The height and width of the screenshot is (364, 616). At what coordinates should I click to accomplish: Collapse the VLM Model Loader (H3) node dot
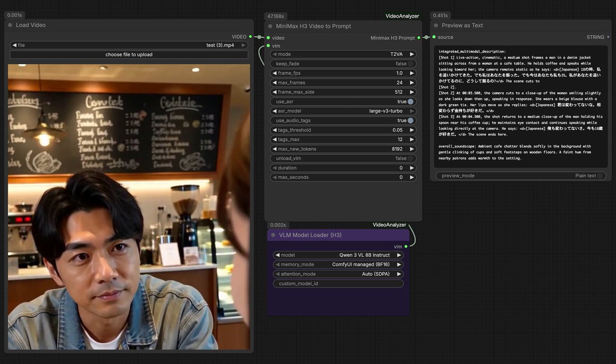(273, 235)
